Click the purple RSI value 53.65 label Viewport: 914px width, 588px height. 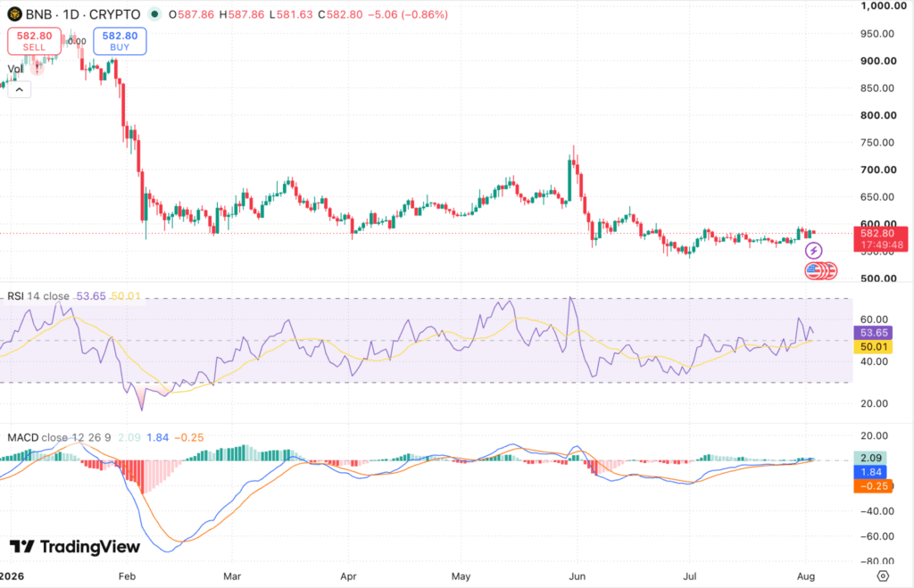click(873, 333)
